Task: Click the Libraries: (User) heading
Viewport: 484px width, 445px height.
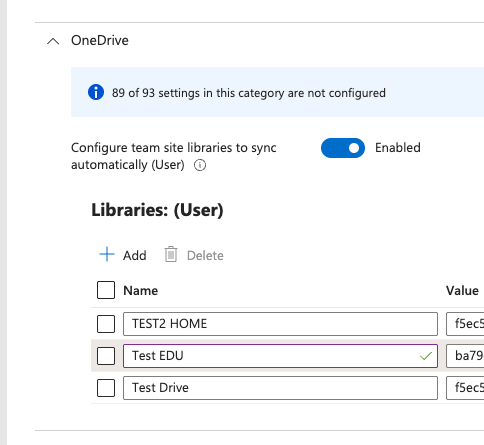Action: tap(157, 210)
